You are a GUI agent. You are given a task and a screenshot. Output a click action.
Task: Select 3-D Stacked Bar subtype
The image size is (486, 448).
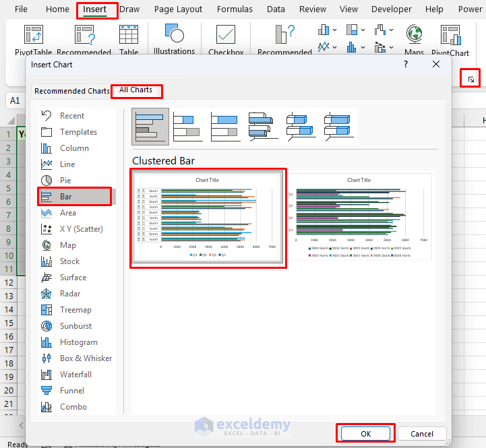point(301,127)
